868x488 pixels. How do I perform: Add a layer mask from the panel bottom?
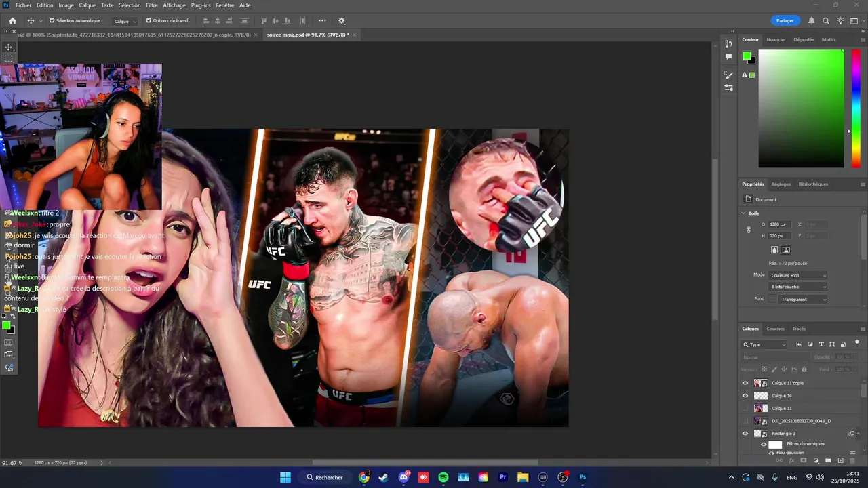[804, 460]
